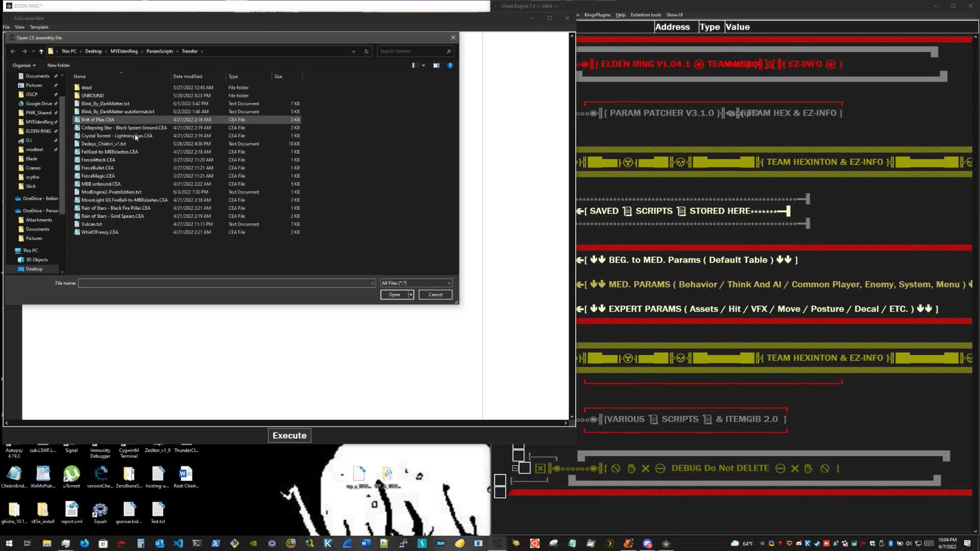980x551 pixels.
Task: Change the file view layout icon
Action: point(414,65)
